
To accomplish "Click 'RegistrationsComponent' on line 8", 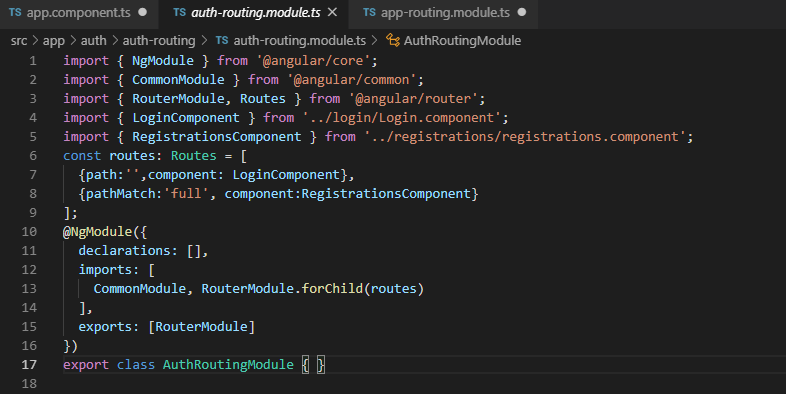I will [x=386, y=194].
